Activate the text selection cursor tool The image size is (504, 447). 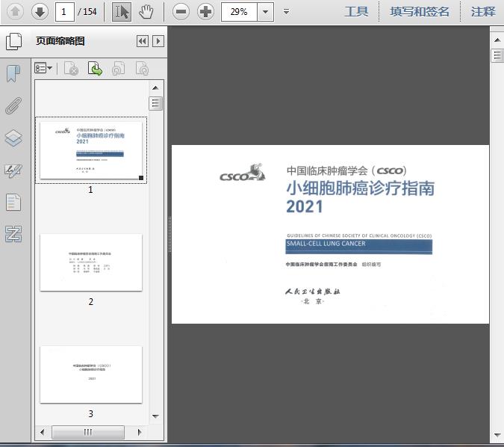(122, 12)
